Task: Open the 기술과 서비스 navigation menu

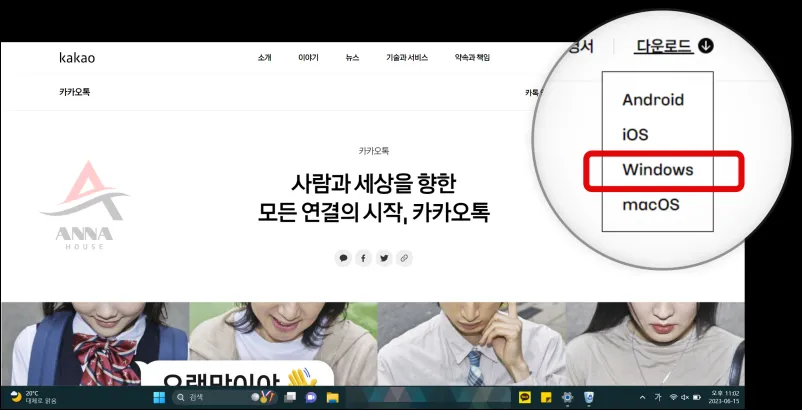Action: tap(407, 58)
